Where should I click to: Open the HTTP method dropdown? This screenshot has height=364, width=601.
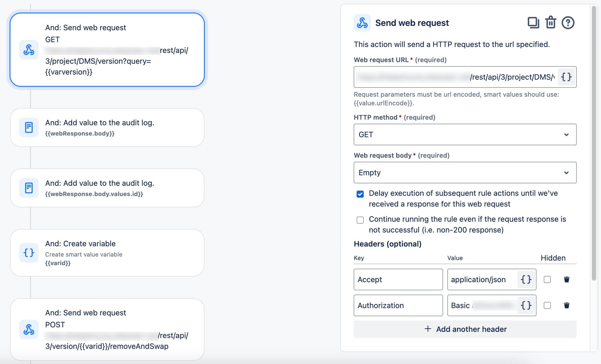coord(465,134)
